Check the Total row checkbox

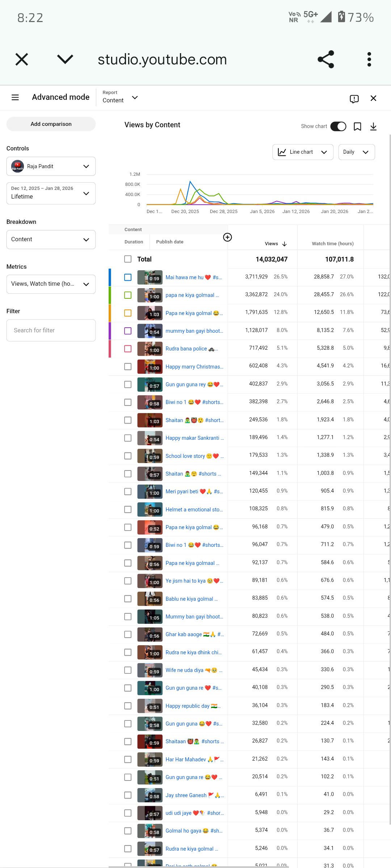coord(128,259)
